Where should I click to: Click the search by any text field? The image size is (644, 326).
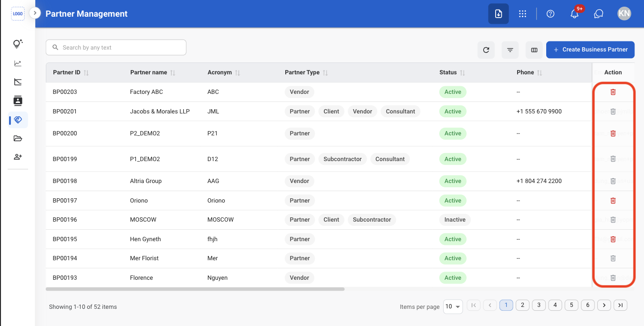pyautogui.click(x=116, y=48)
